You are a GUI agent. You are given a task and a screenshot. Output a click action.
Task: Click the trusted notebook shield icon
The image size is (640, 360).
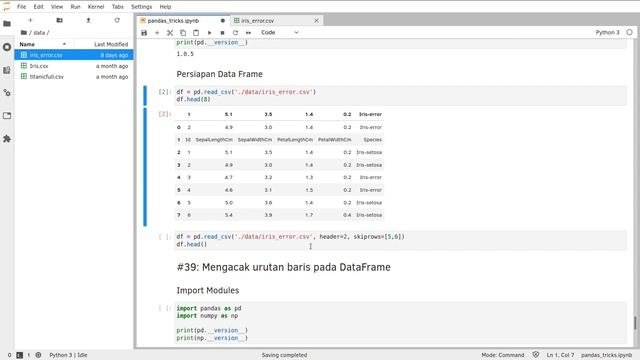(x=536, y=355)
